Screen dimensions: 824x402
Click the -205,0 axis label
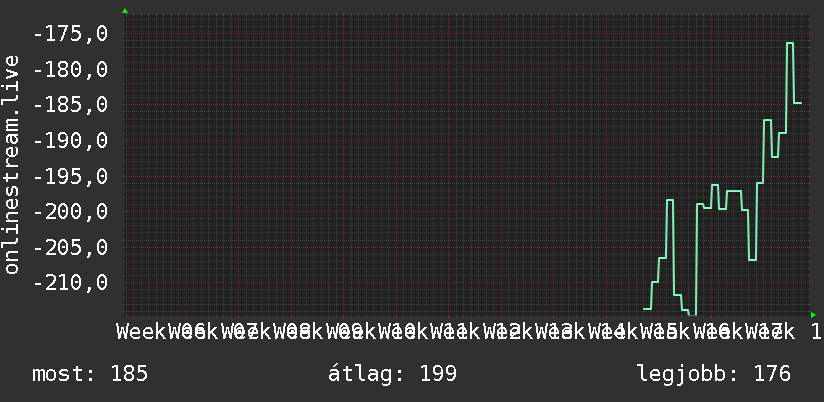pos(70,247)
